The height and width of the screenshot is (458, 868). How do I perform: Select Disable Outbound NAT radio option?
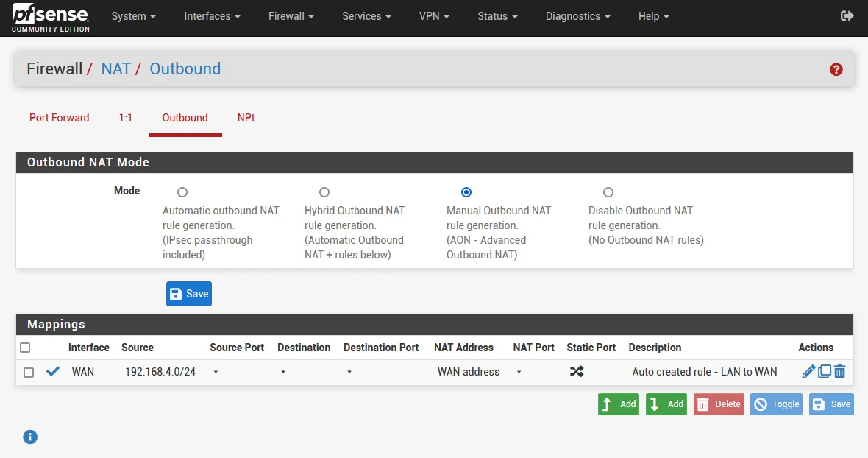[608, 192]
